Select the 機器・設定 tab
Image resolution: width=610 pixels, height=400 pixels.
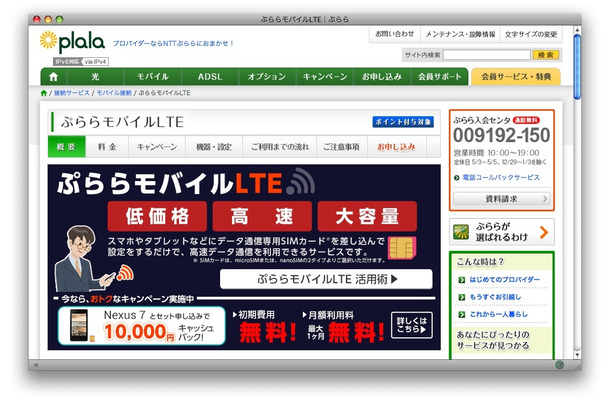(214, 147)
